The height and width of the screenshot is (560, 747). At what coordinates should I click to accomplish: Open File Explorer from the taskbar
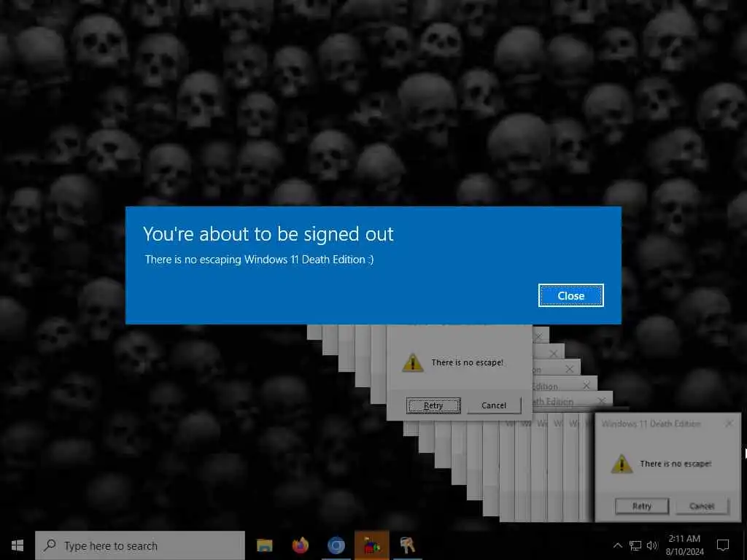coord(264,545)
